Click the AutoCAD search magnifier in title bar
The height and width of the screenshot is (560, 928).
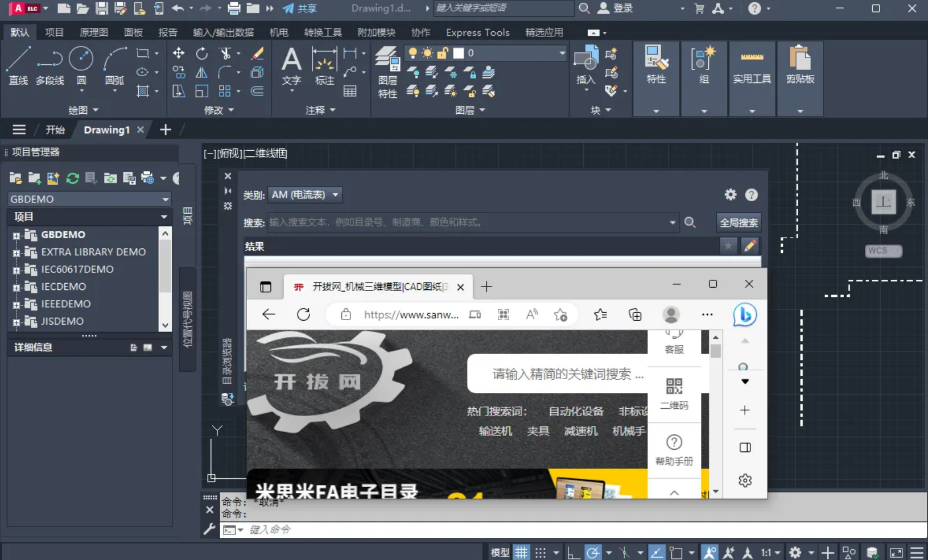tap(584, 9)
